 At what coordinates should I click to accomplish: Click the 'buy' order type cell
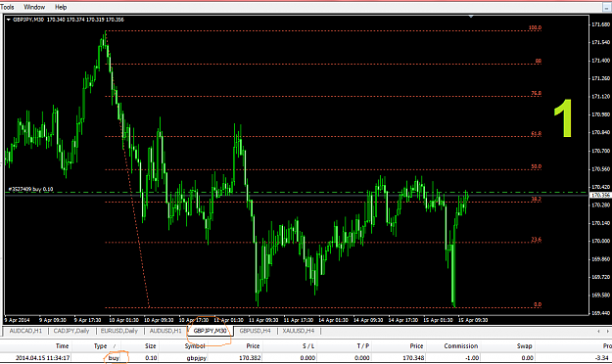114,358
